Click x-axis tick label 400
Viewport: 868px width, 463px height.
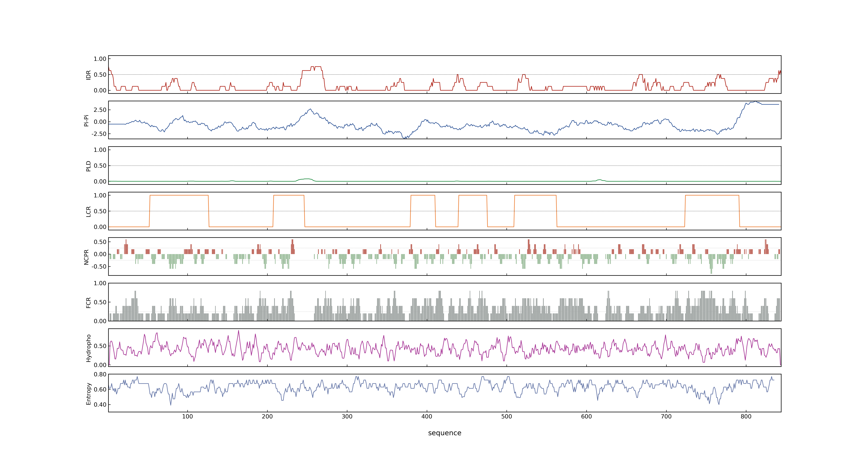tap(427, 416)
